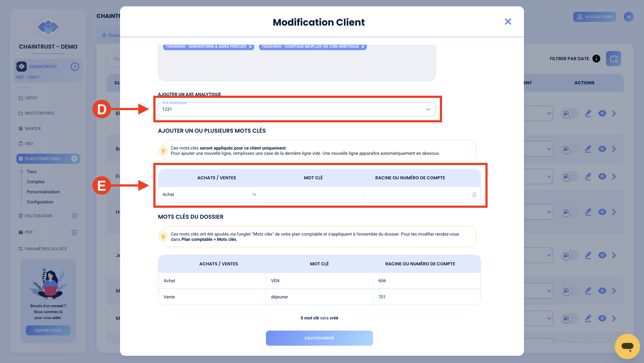644x363 pixels.
Task: Click the filter by date info icon
Action: click(596, 59)
